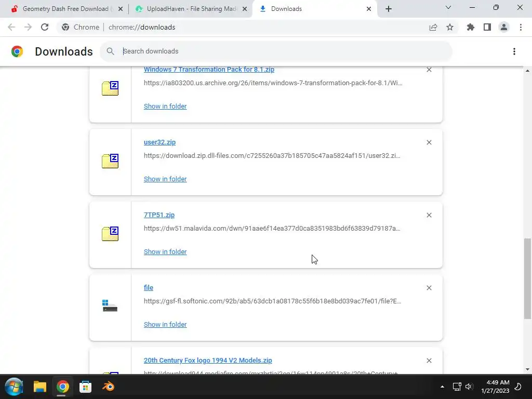Open File Explorer from the taskbar

tap(39, 387)
